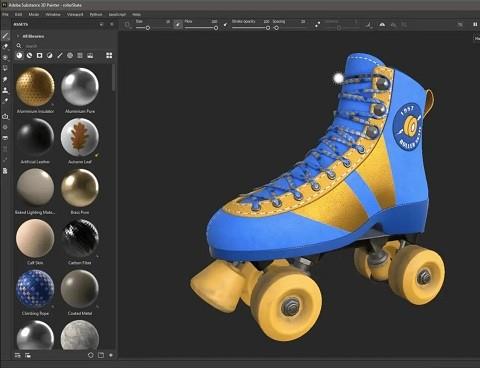Screen dimensions: 480x368
Task: Open the Mode menu
Action: pyautogui.click(x=34, y=14)
